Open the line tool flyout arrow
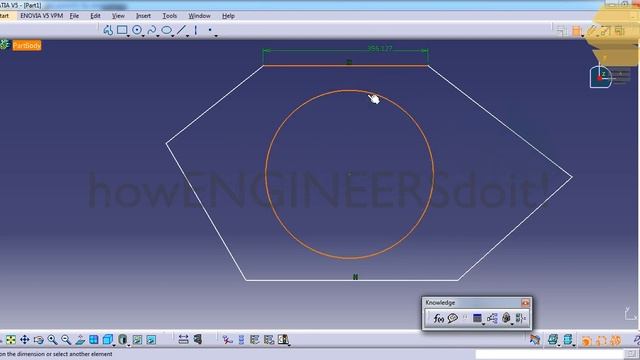The image size is (640, 360). [187, 36]
